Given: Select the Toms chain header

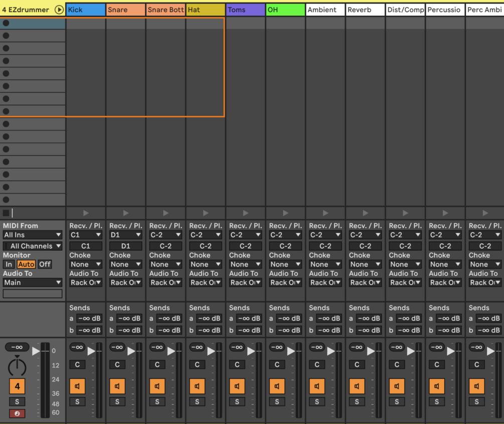Looking at the screenshot, I should (x=246, y=10).
